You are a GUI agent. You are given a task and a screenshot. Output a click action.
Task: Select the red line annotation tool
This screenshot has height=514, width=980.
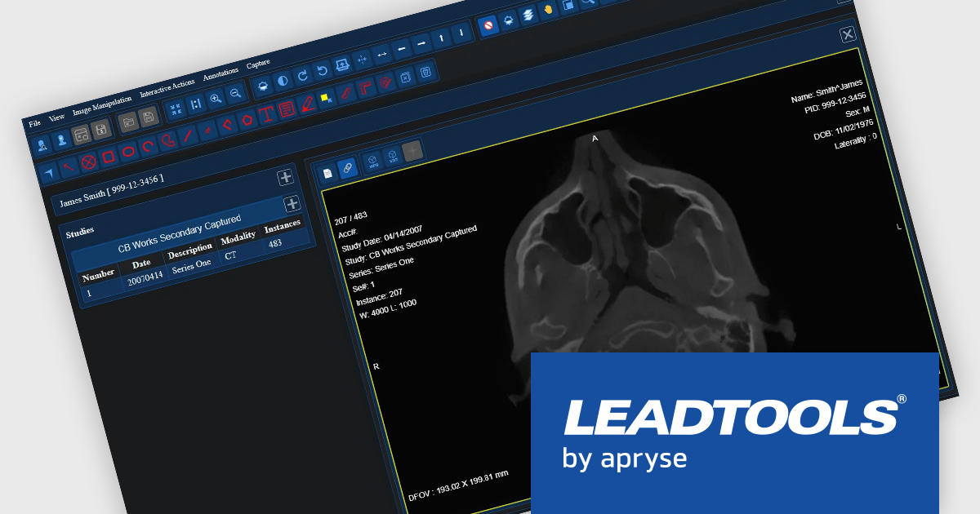(188, 135)
